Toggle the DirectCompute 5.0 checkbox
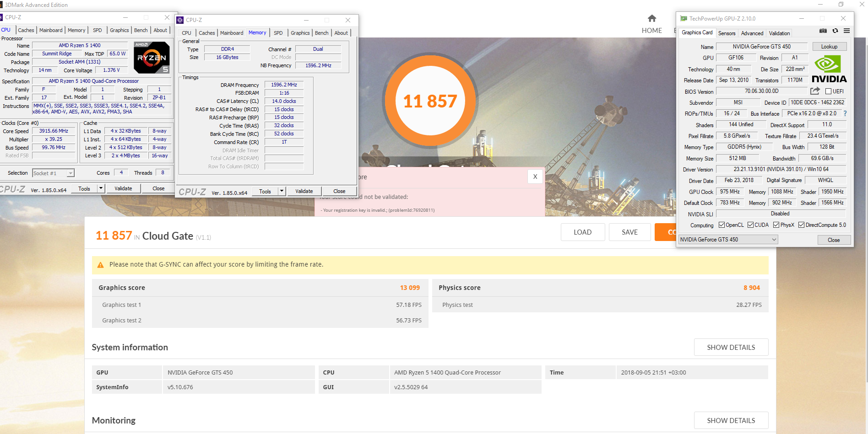This screenshot has height=434, width=868. coord(801,225)
